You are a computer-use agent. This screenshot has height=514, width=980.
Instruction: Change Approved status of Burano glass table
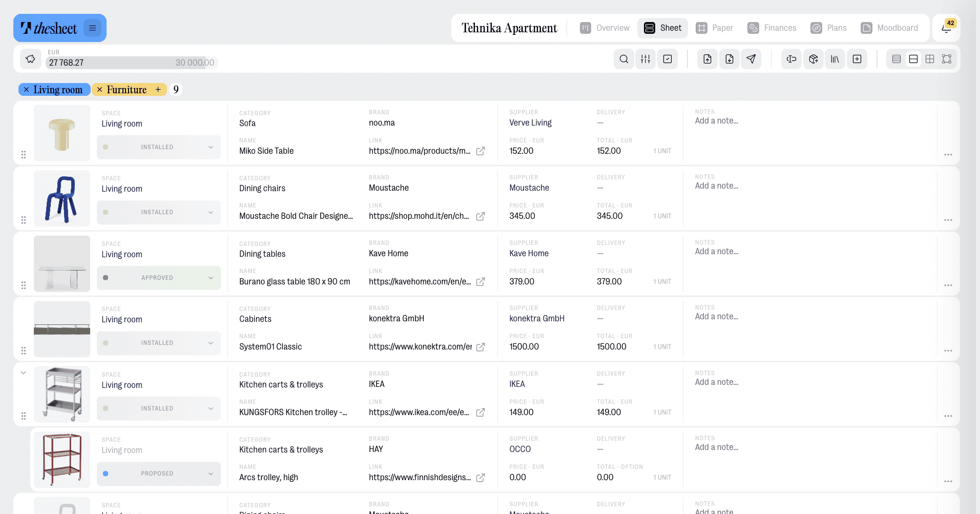(x=159, y=278)
